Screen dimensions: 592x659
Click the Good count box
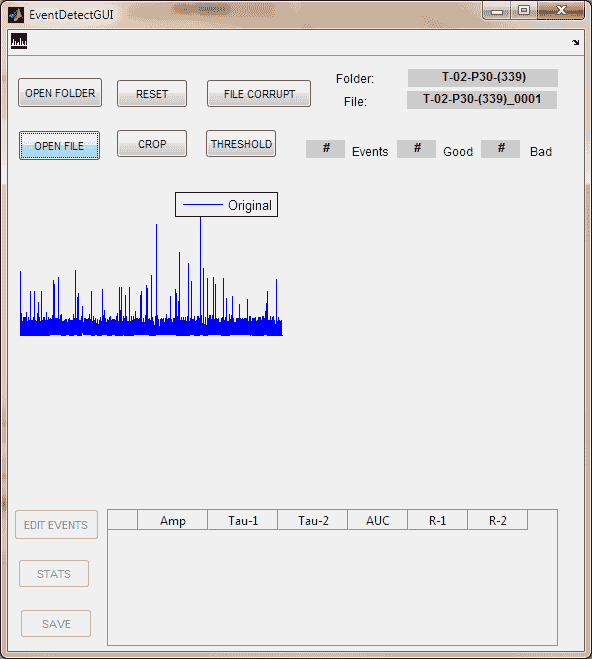coord(416,149)
